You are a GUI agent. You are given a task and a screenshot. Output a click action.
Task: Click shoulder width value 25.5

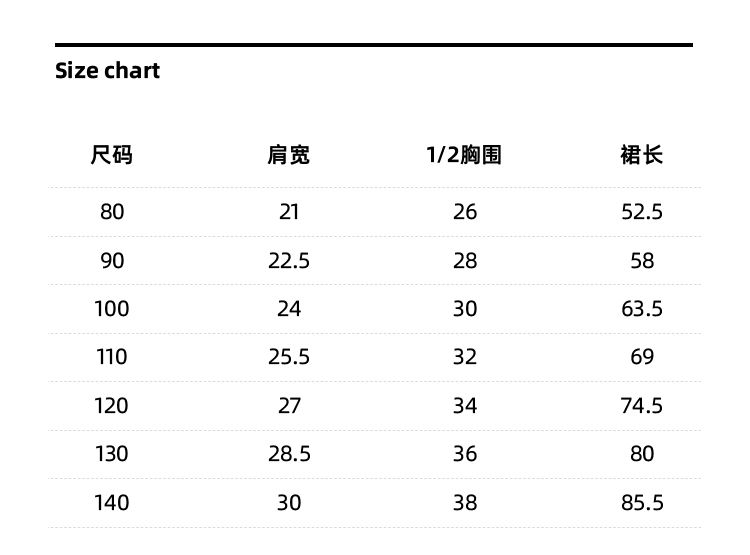pos(289,357)
